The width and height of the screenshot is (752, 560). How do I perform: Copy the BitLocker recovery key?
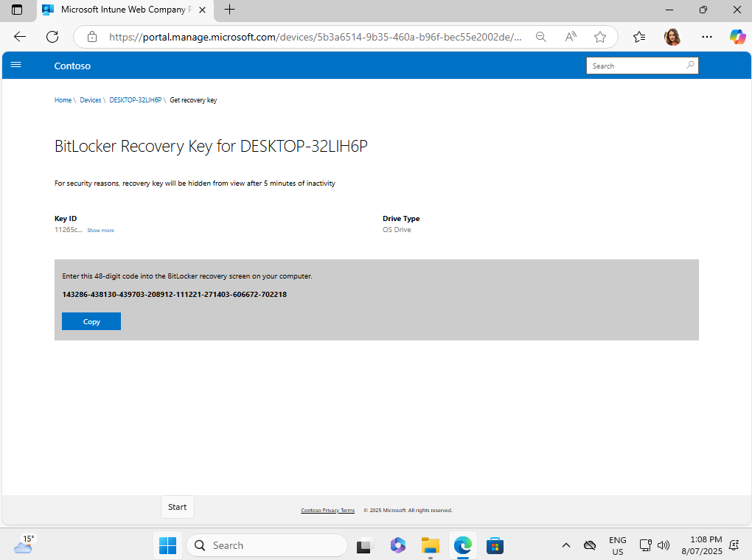pyautogui.click(x=91, y=321)
